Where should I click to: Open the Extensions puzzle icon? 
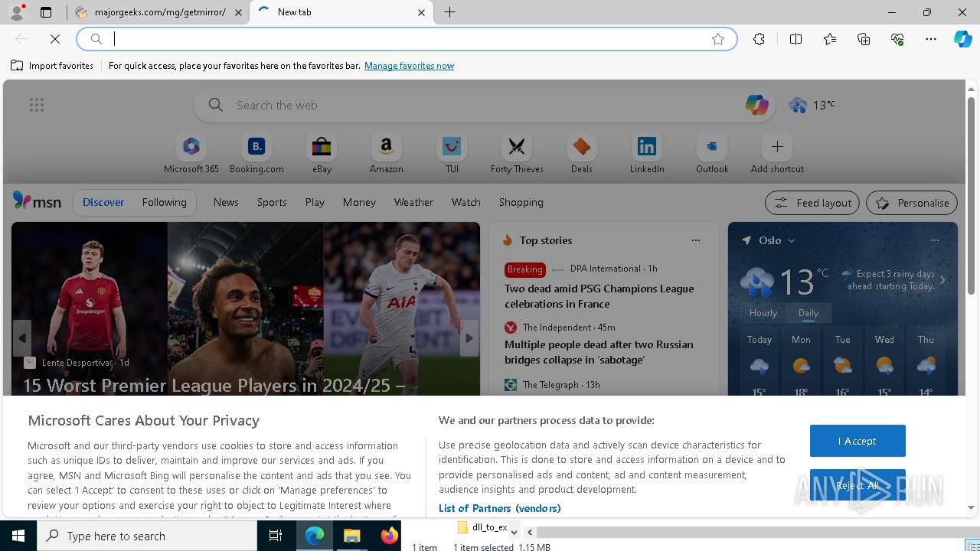tap(759, 39)
